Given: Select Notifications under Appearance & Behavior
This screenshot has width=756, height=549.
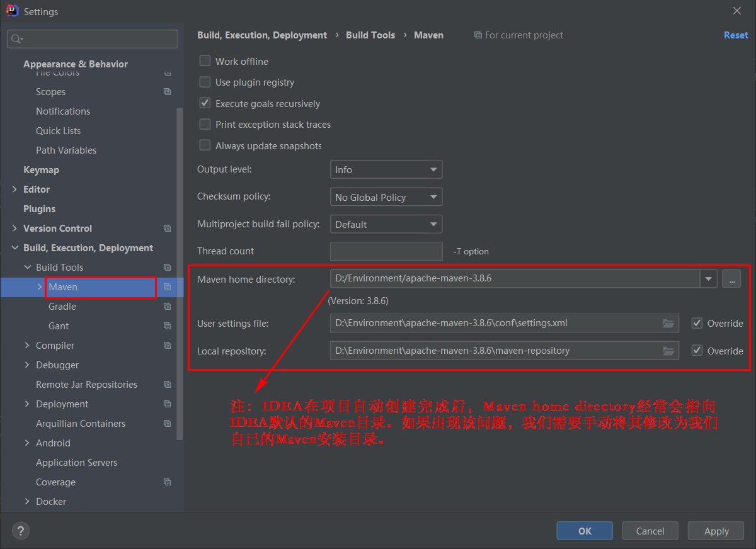Looking at the screenshot, I should (x=63, y=111).
